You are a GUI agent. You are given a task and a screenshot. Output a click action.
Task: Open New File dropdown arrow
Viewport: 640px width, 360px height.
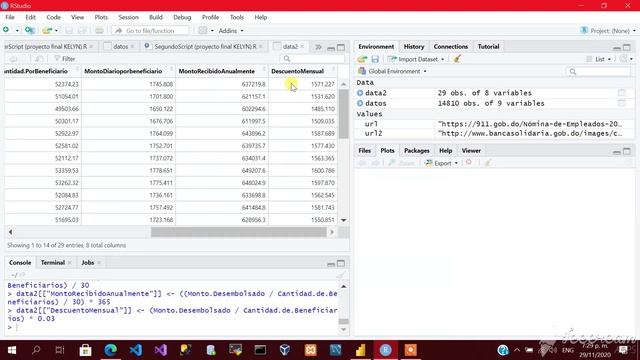[x=17, y=31]
